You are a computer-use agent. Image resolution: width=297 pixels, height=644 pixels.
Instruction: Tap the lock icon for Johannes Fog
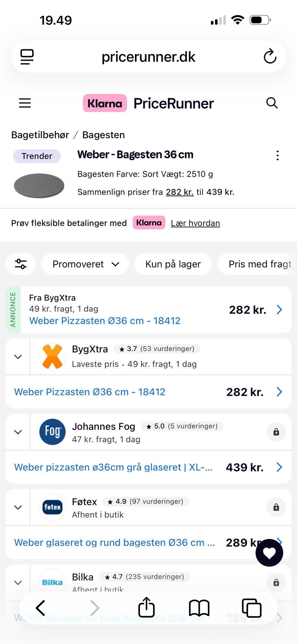coord(276,432)
